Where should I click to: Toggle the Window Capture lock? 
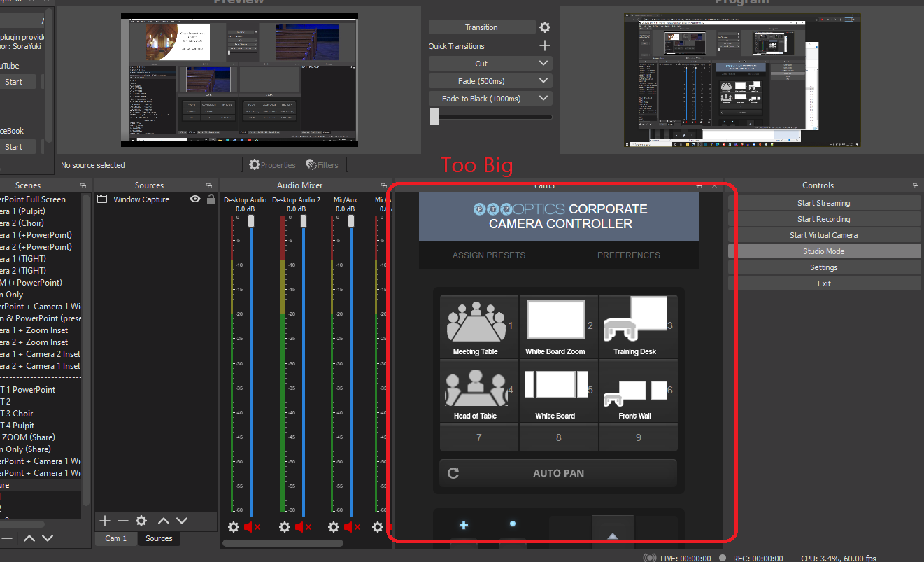pyautogui.click(x=211, y=199)
